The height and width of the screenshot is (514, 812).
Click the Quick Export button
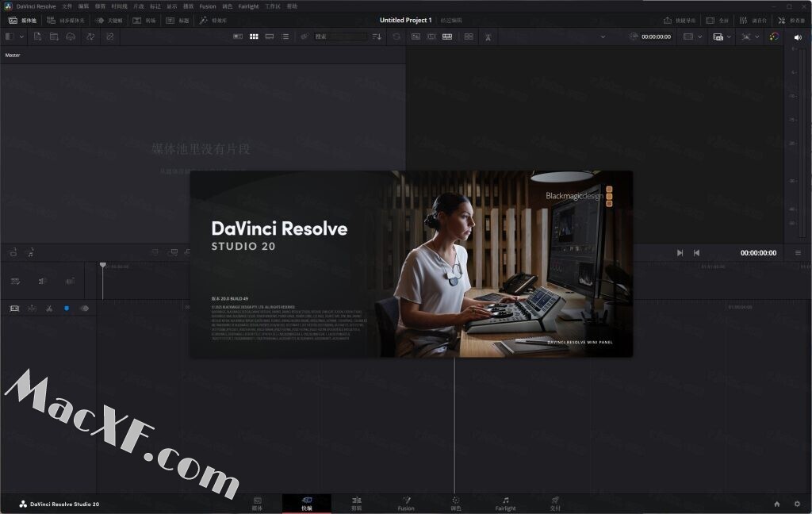click(x=680, y=20)
